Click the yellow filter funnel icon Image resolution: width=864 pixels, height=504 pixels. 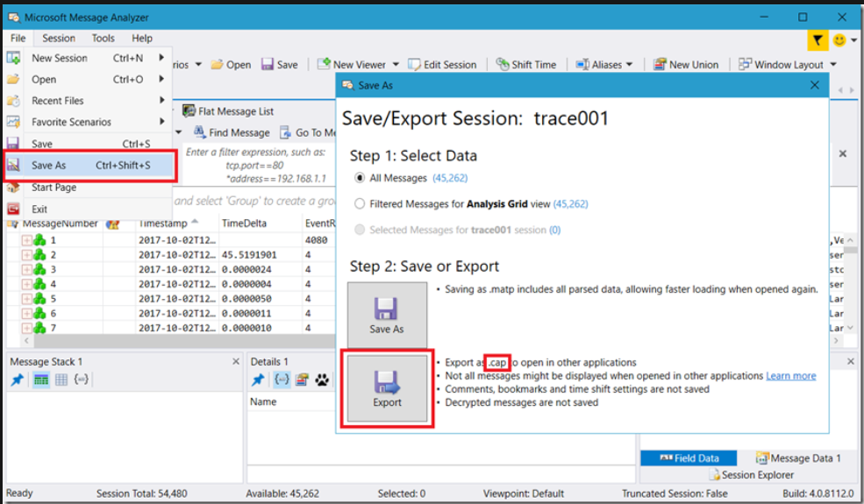817,40
